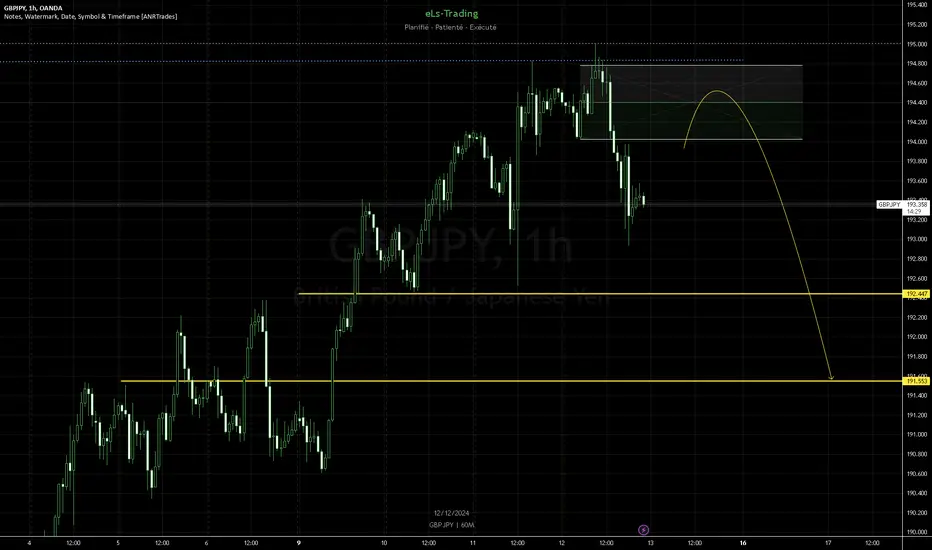Click the 194.000 price axis label

click(x=917, y=142)
